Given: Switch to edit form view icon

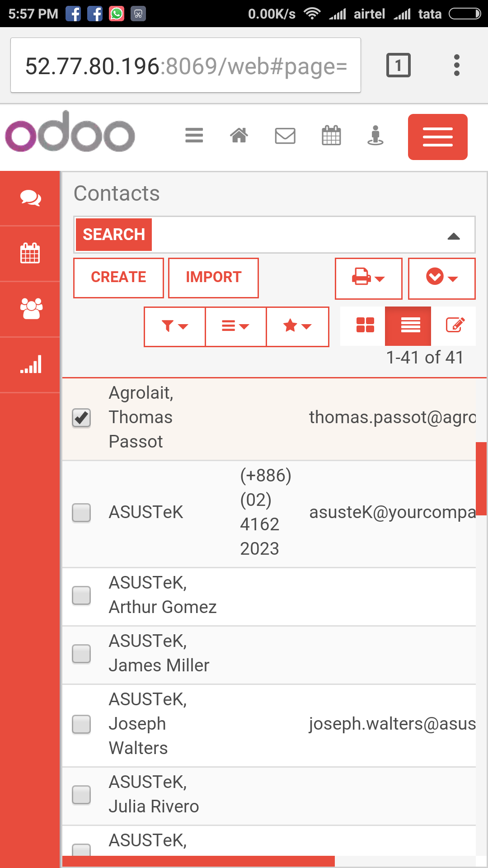Looking at the screenshot, I should [x=455, y=325].
